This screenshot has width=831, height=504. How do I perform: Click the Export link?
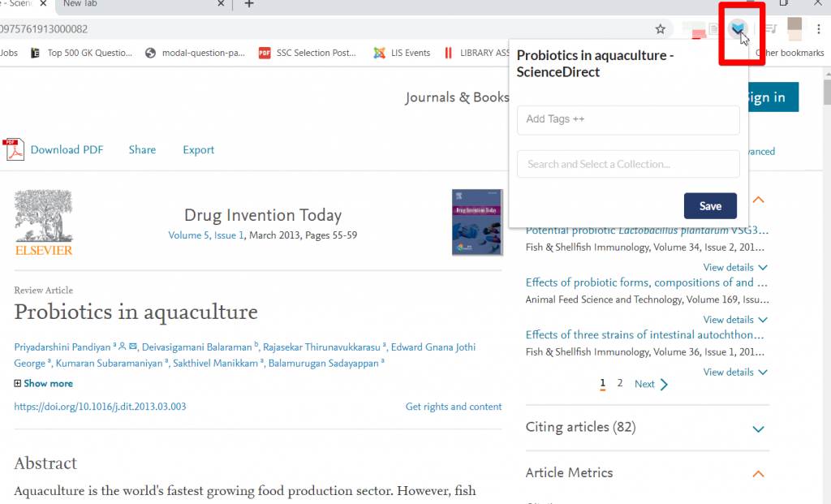[198, 150]
